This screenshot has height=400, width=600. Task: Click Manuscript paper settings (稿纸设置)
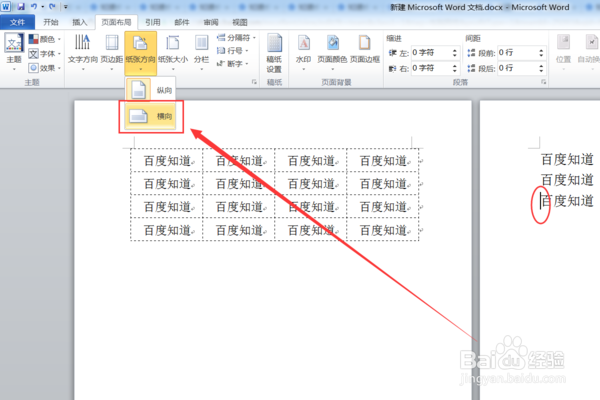274,54
